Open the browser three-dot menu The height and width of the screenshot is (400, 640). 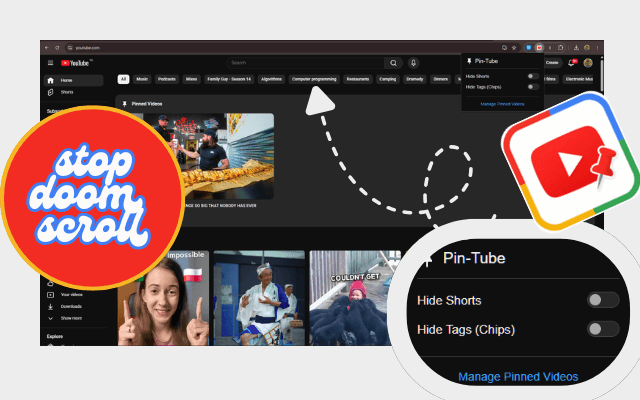click(597, 48)
